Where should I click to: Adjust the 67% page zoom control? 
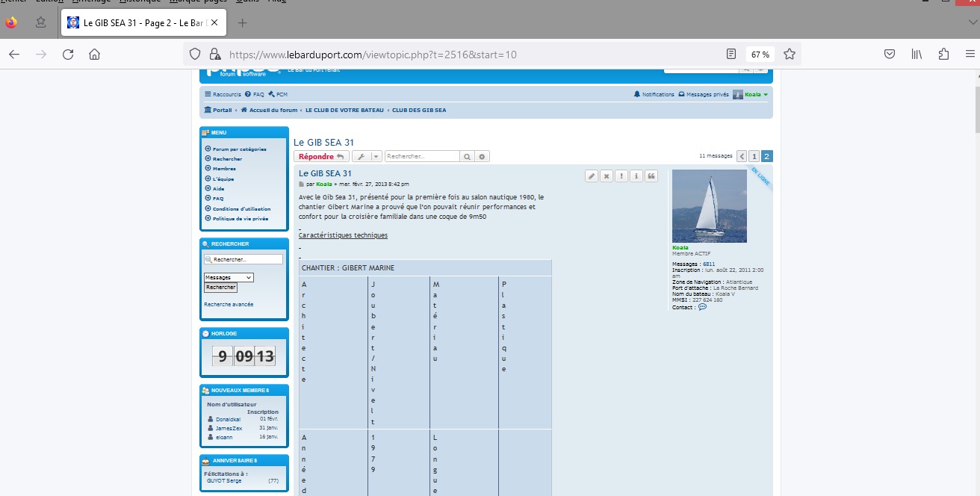point(760,54)
